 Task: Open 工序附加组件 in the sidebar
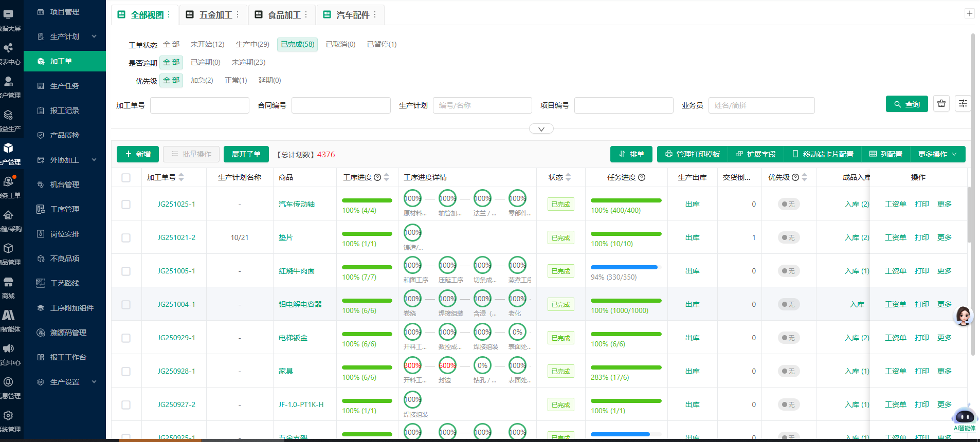tap(64, 308)
